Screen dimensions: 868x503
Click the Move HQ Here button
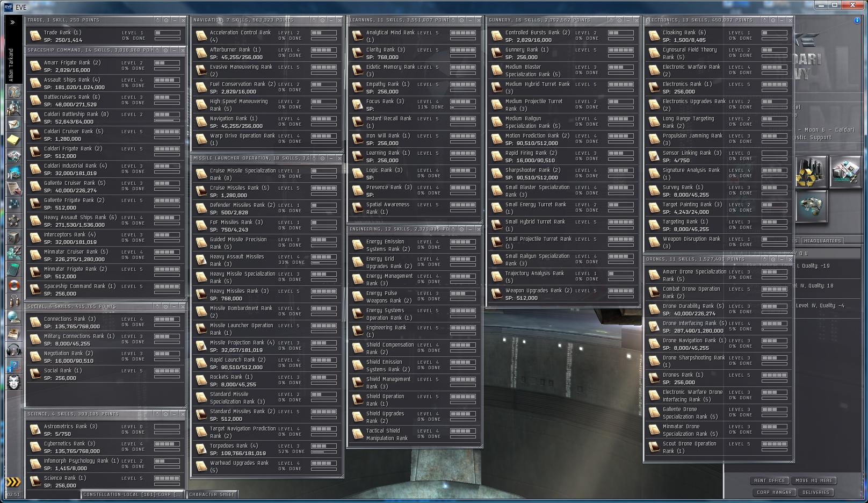point(814,480)
